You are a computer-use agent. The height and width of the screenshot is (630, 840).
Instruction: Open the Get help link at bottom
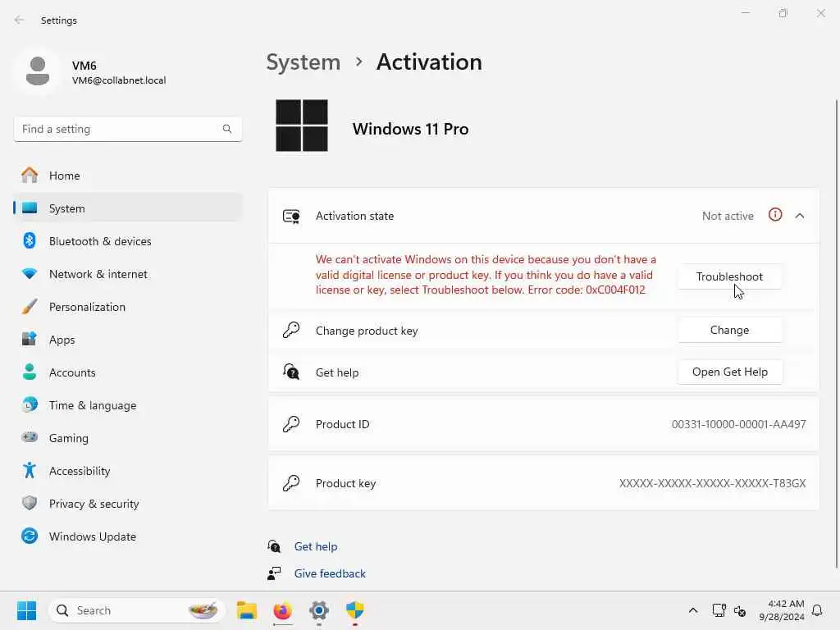tap(316, 546)
